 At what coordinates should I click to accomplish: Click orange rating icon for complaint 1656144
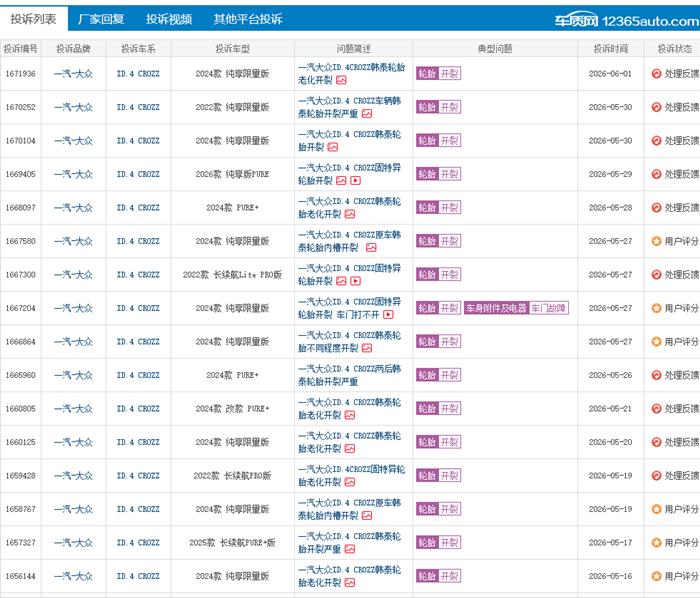[x=656, y=576]
